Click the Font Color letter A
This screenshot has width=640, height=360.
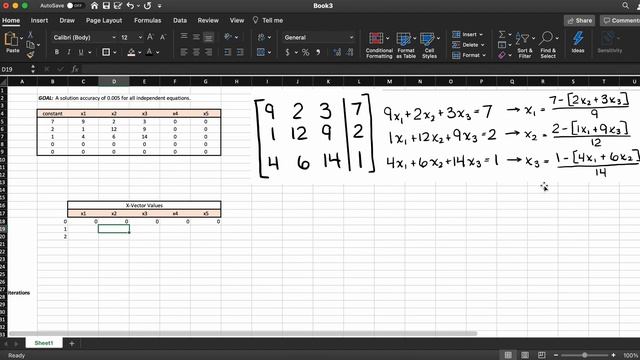pyautogui.click(x=149, y=52)
